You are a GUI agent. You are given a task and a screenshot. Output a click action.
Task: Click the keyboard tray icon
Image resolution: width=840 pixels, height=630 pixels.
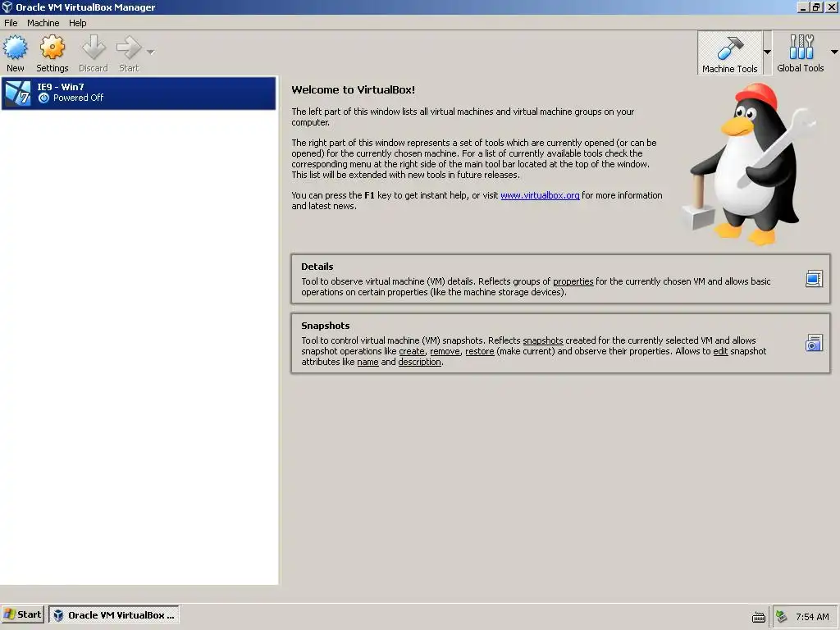pos(759,617)
